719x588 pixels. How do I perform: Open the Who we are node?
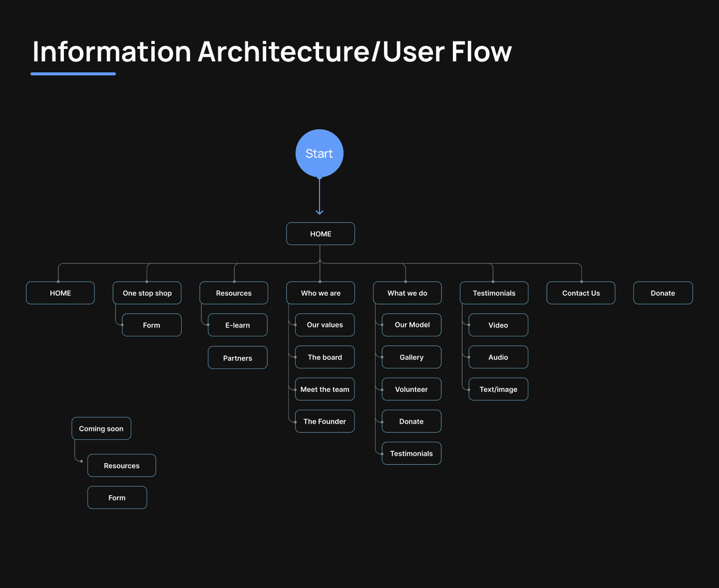pyautogui.click(x=320, y=293)
